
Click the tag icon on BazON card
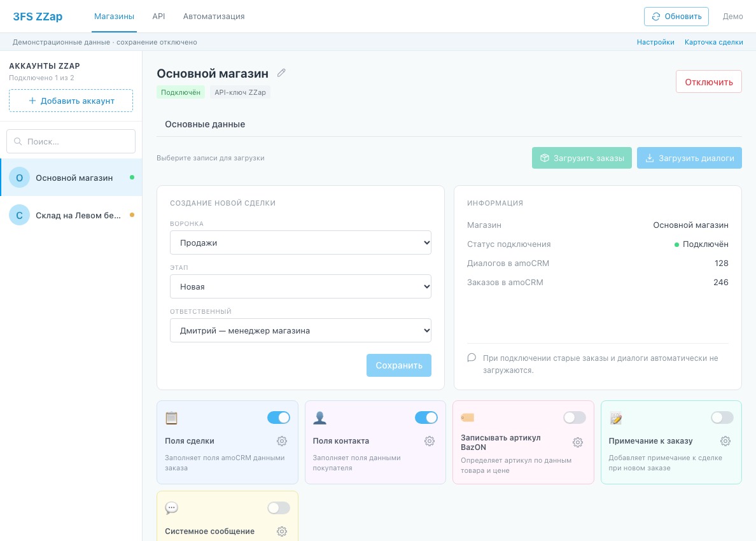click(468, 418)
